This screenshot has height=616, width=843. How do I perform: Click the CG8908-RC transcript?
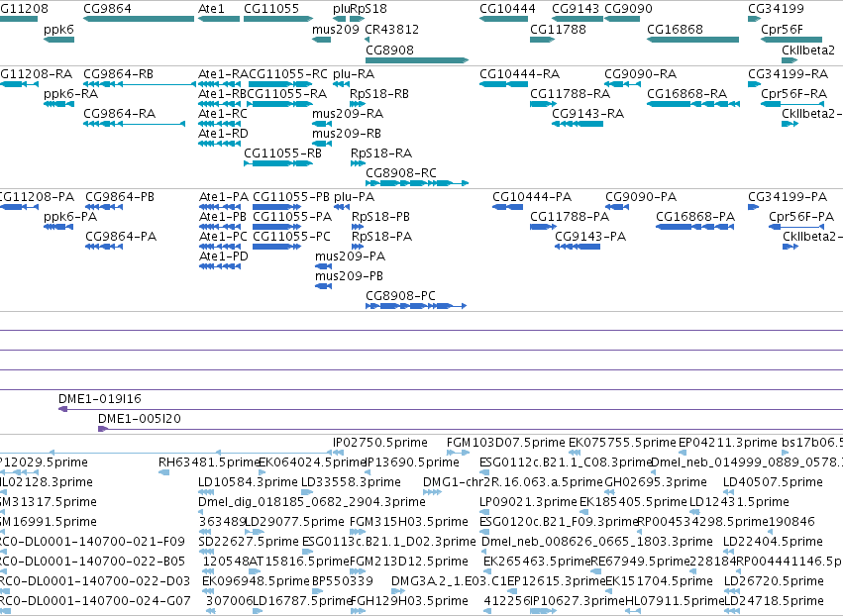[417, 183]
